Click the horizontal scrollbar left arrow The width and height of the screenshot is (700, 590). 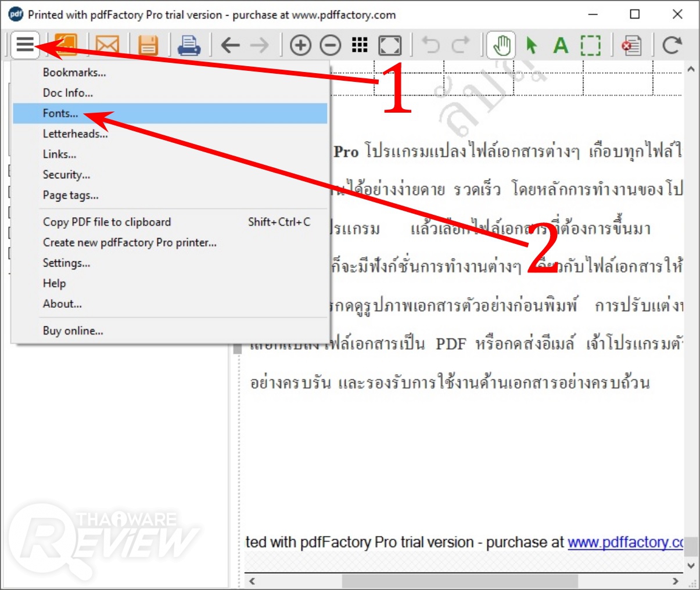point(252,581)
